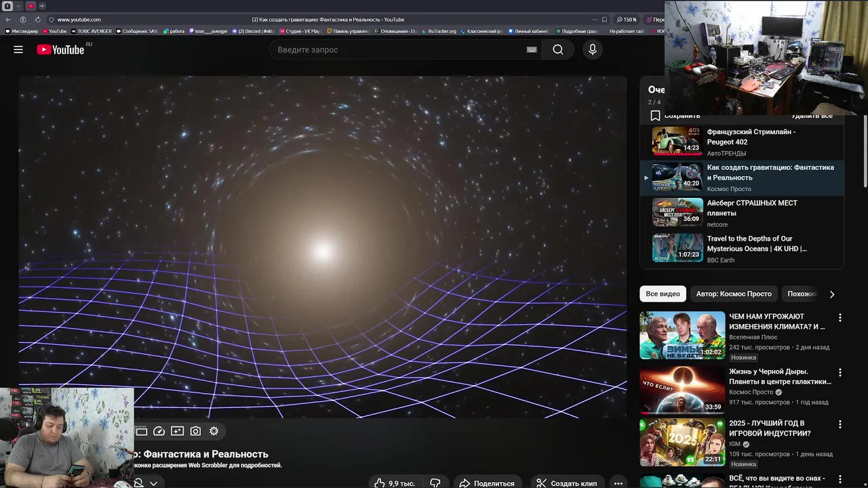
Task: Open the YouTube hamburger guide menu
Action: pos(18,49)
